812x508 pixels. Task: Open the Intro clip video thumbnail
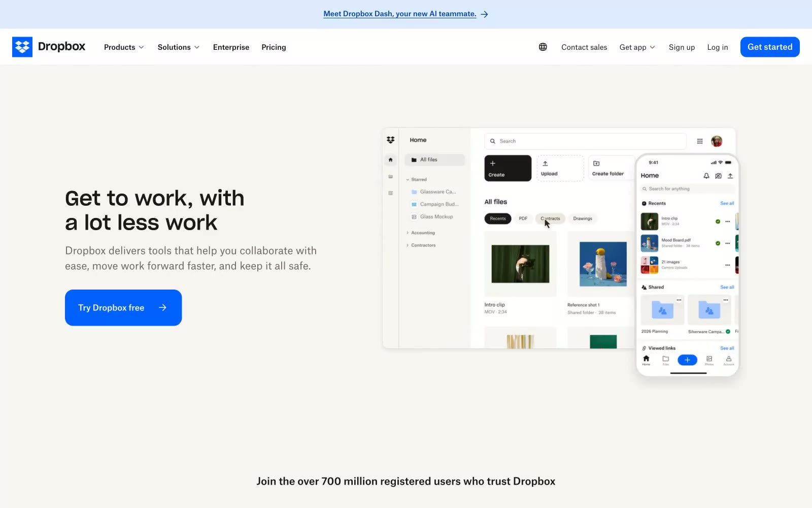[x=520, y=264]
